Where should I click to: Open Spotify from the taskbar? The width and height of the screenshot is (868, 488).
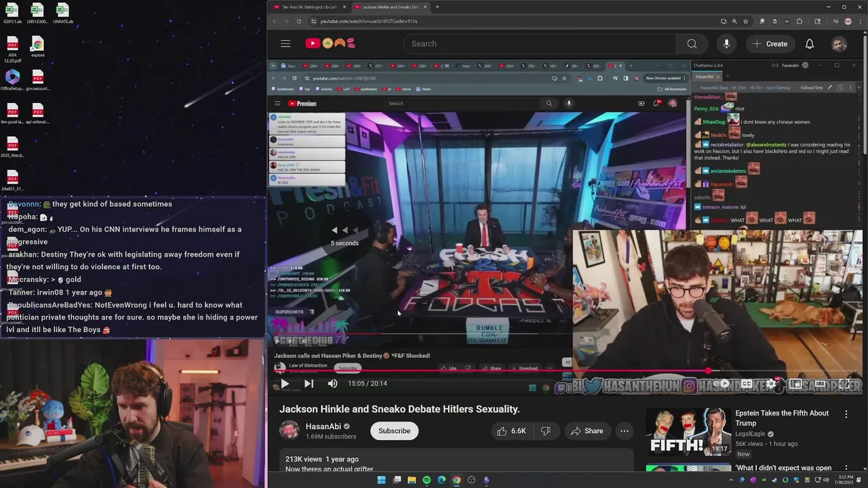[427, 480]
